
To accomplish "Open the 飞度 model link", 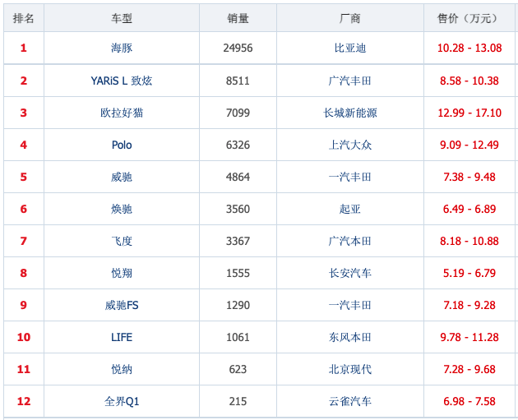I will tap(122, 241).
